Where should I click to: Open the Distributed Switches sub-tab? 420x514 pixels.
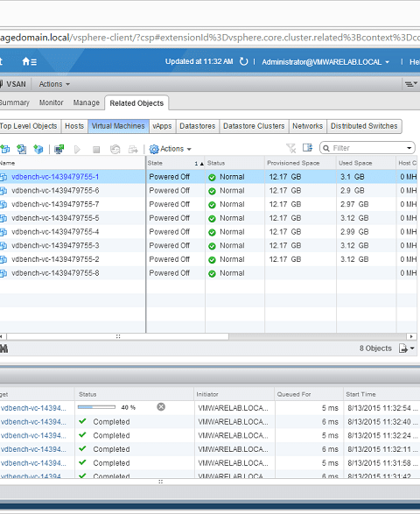(364, 126)
